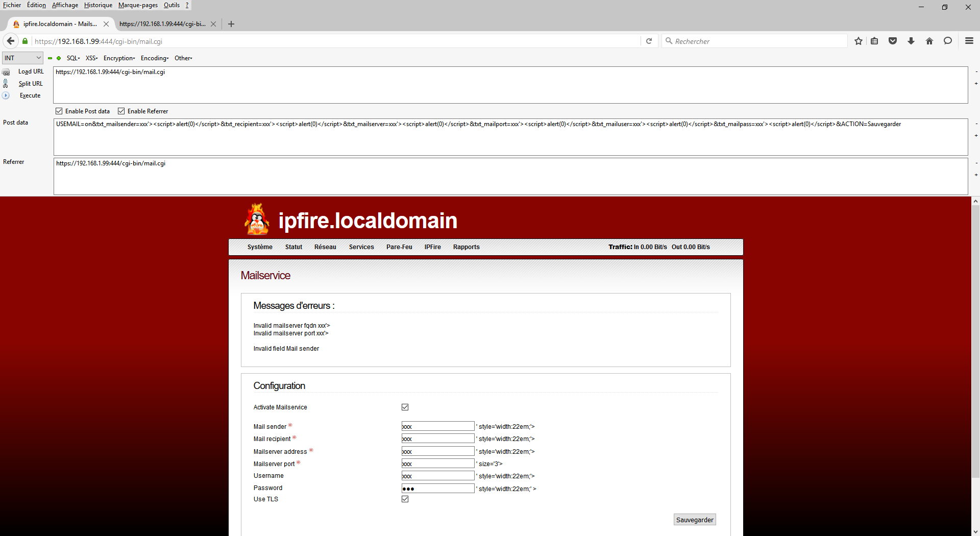The width and height of the screenshot is (980, 536).
Task: Open the Firefox hamburger menu
Action: click(969, 41)
